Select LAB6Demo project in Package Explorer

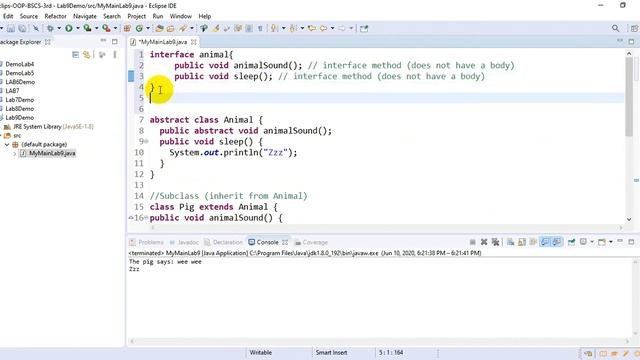[20, 82]
